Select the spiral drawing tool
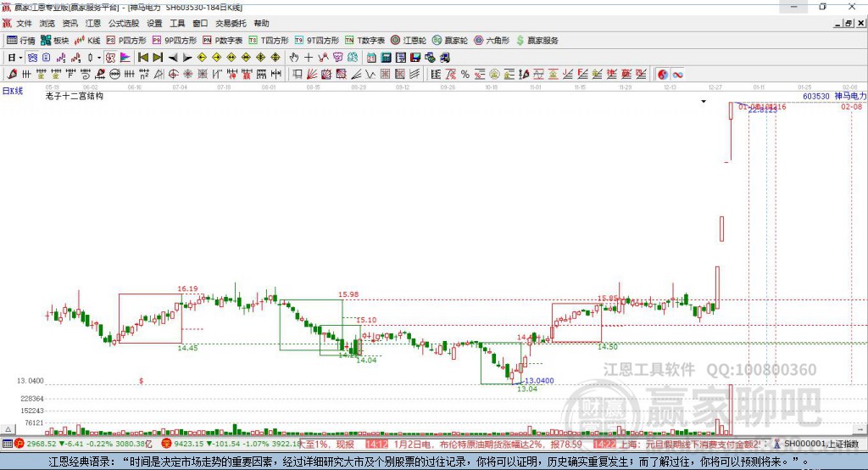 [86, 75]
